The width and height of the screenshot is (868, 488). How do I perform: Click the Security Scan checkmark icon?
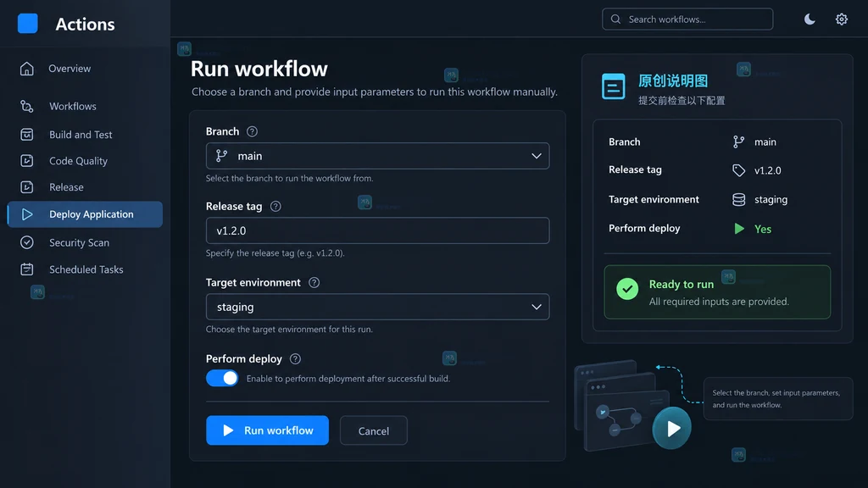pyautogui.click(x=26, y=242)
